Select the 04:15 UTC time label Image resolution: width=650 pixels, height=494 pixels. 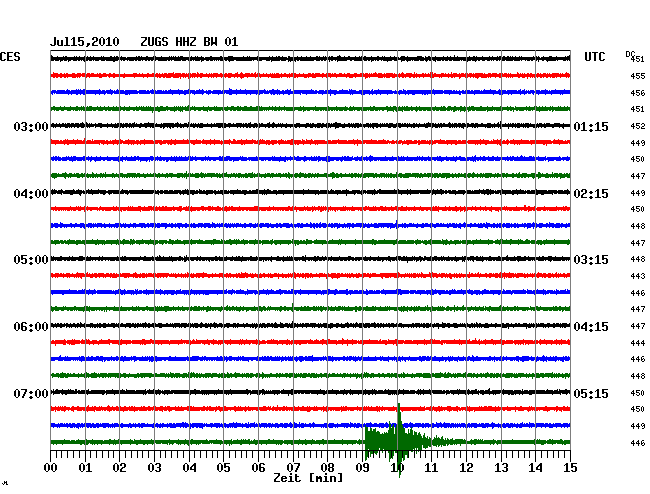click(x=591, y=327)
